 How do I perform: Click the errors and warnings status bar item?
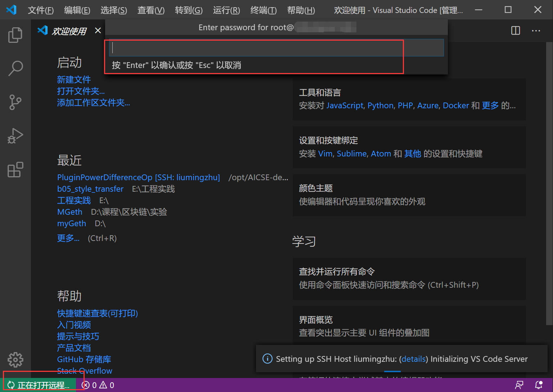pyautogui.click(x=97, y=385)
